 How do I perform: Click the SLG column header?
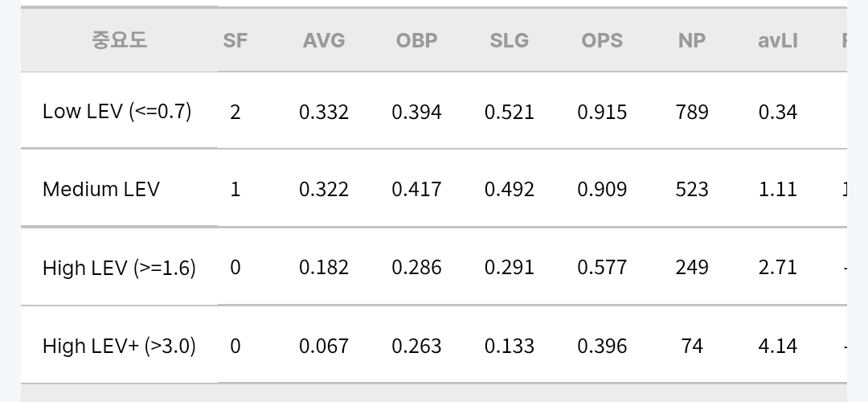click(510, 40)
